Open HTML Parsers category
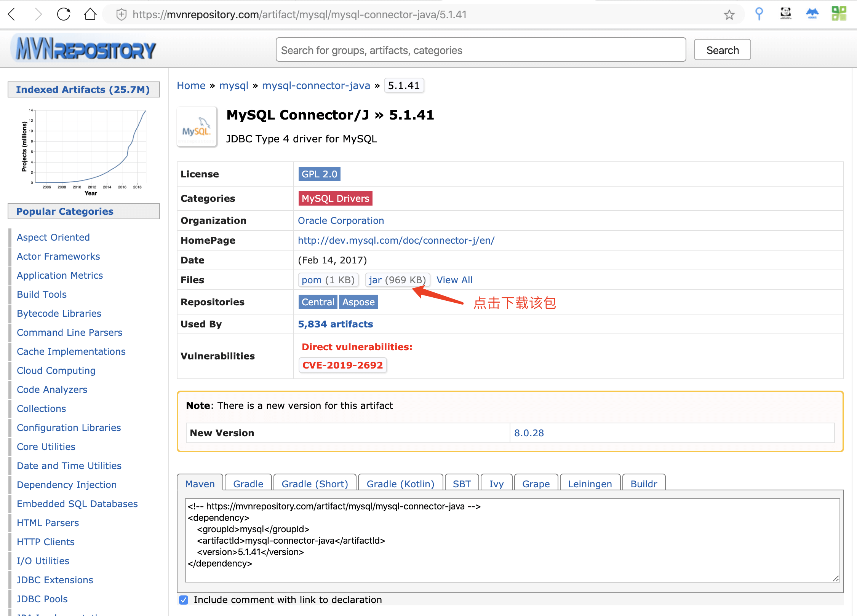Image resolution: width=857 pixels, height=616 pixels. (48, 523)
